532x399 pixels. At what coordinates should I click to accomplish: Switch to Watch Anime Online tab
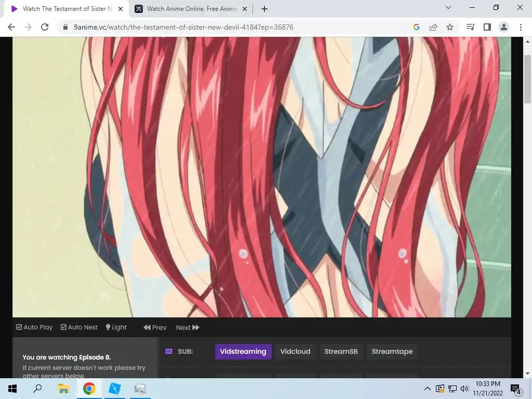click(192, 9)
